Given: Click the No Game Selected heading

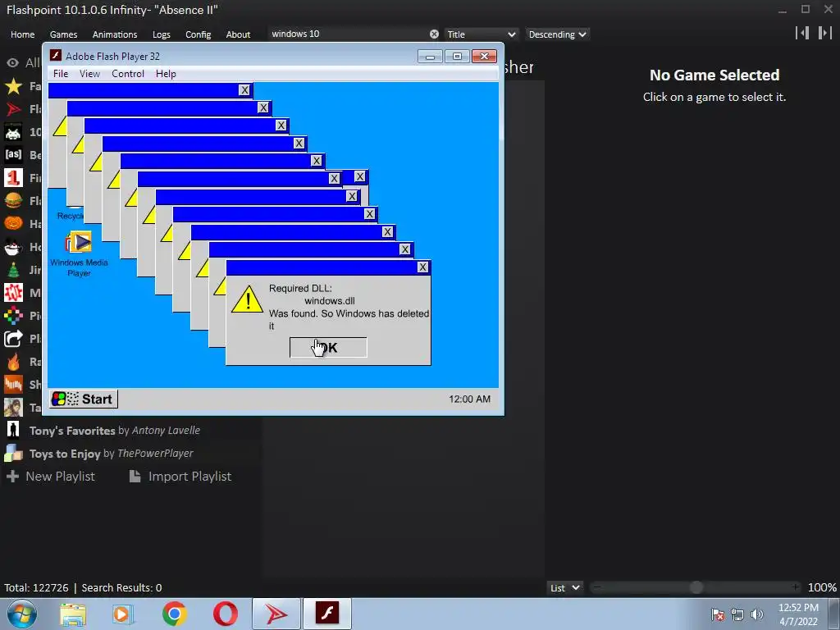Looking at the screenshot, I should click(714, 75).
